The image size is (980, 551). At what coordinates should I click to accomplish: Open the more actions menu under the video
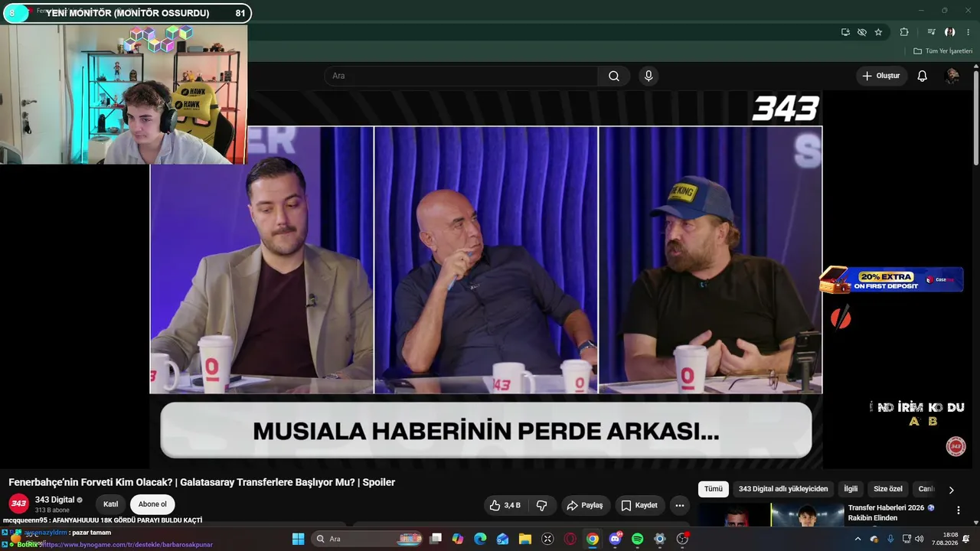point(679,505)
